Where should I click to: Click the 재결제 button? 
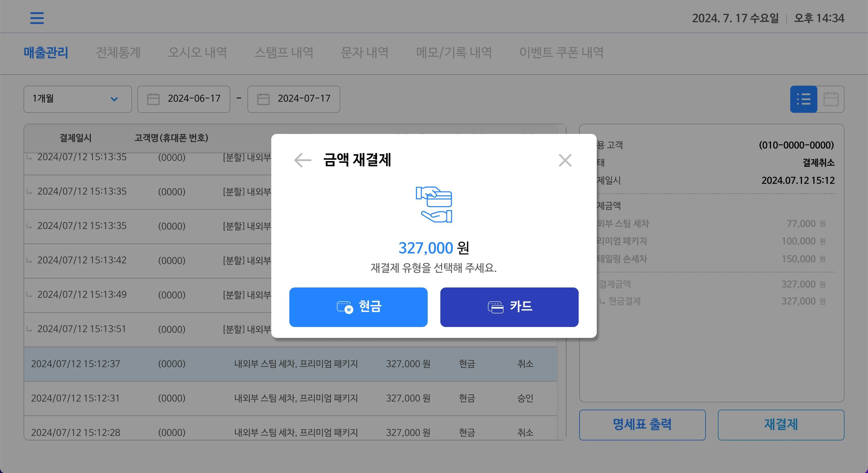click(x=781, y=425)
